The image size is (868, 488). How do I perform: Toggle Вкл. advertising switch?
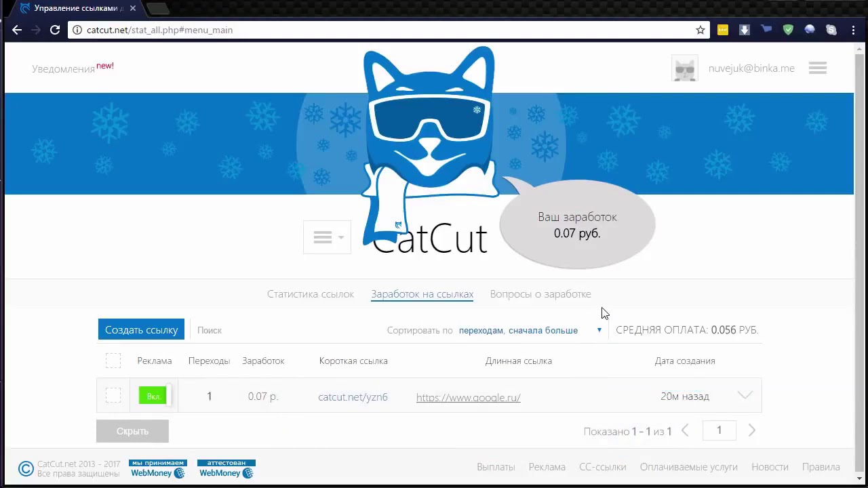click(155, 396)
